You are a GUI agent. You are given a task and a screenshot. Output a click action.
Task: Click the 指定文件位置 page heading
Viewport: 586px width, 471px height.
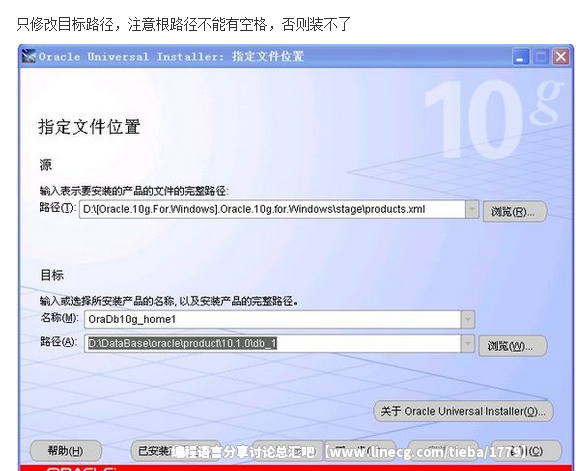click(x=89, y=127)
